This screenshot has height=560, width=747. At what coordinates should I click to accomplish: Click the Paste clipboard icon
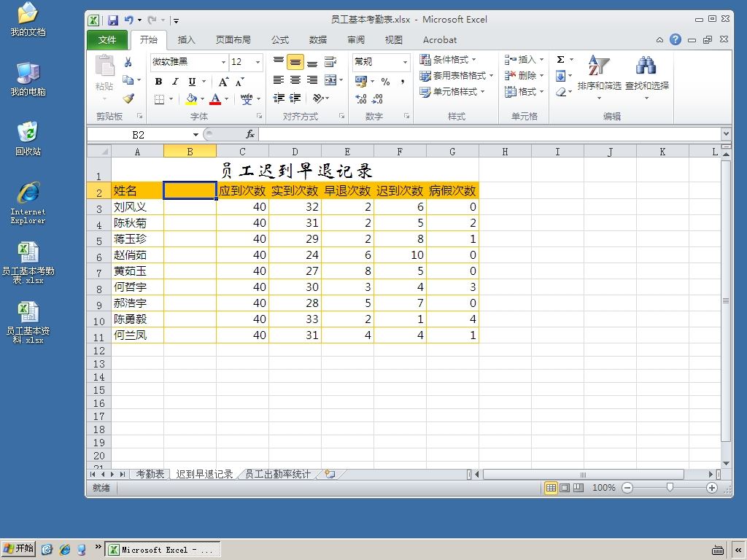tap(104, 66)
